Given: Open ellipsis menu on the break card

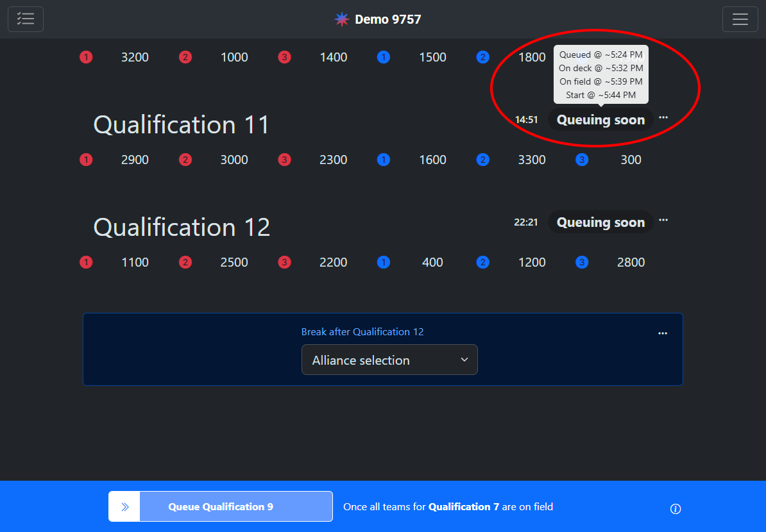Looking at the screenshot, I should (x=663, y=333).
